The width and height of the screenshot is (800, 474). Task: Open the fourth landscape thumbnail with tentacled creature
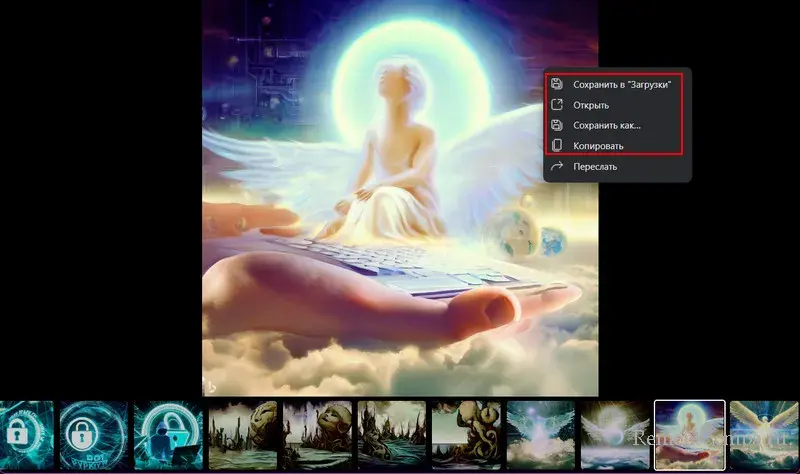pyautogui.click(x=465, y=435)
